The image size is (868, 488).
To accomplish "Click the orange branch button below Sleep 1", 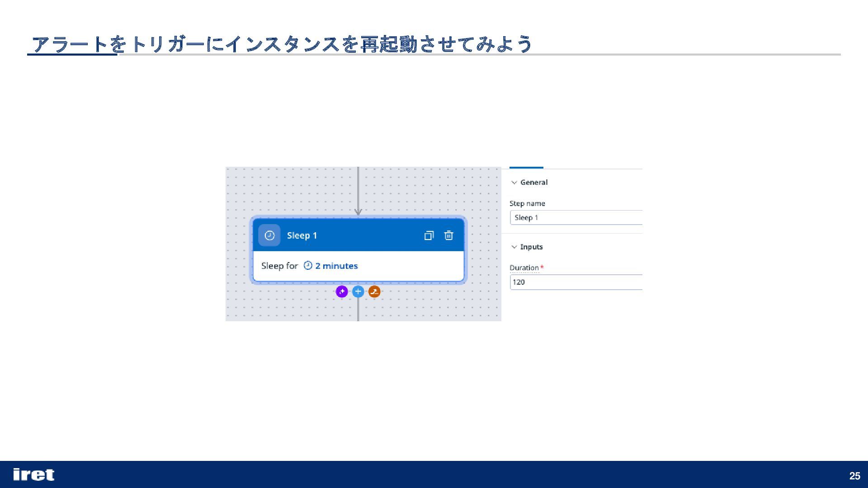I will coord(374,291).
